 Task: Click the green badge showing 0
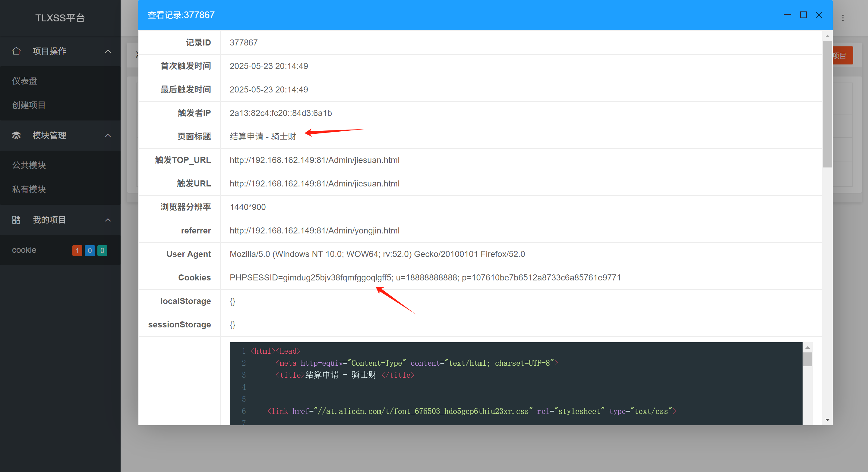(102, 251)
